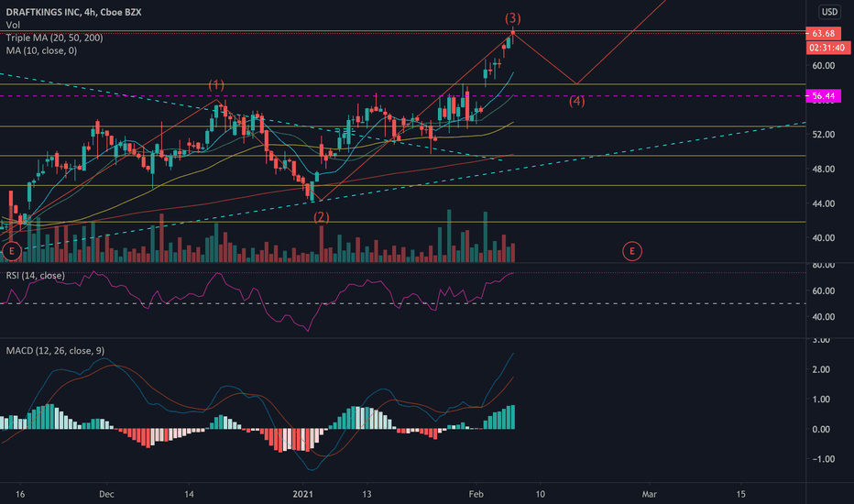Click the 52.00 price axis label
Screen dimensions: 854x504
pyautogui.click(x=823, y=135)
